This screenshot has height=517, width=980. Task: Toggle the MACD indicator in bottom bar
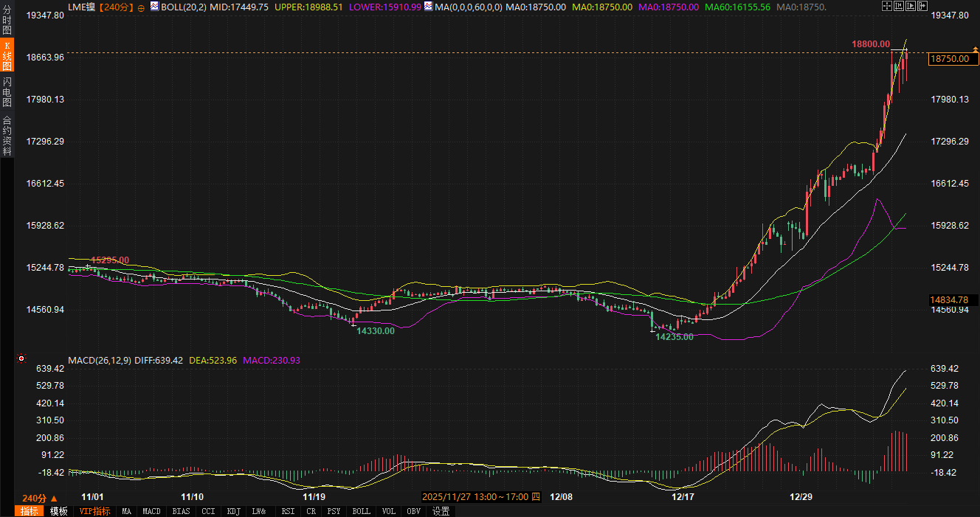[x=151, y=511]
